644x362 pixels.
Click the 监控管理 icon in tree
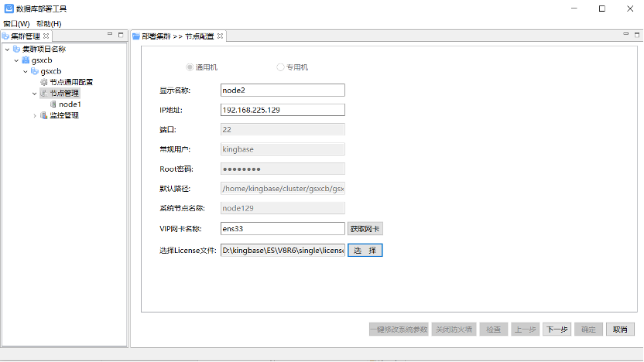tap(44, 115)
